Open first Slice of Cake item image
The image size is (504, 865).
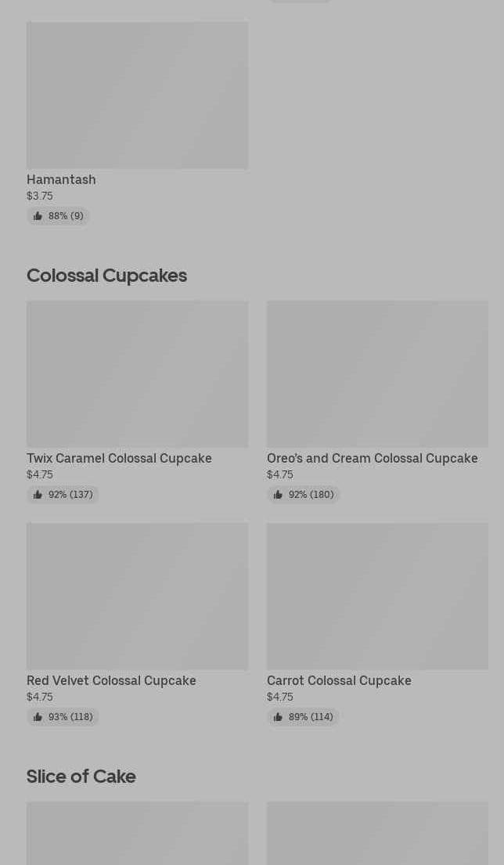pyautogui.click(x=137, y=833)
